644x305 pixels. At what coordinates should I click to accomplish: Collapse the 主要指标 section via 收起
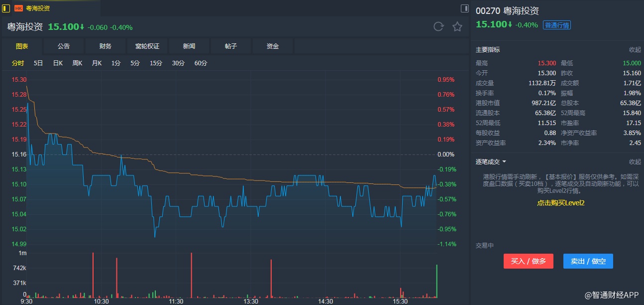tap(635, 50)
